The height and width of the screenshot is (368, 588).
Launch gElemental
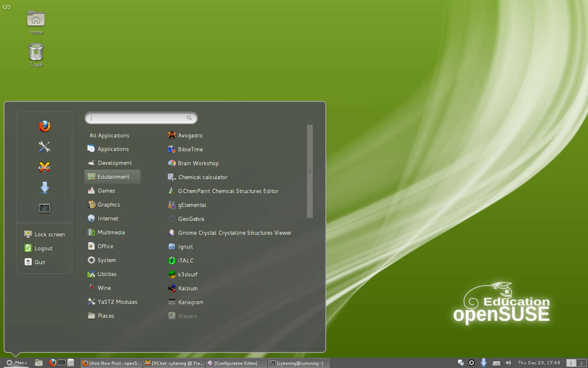pyautogui.click(x=187, y=205)
